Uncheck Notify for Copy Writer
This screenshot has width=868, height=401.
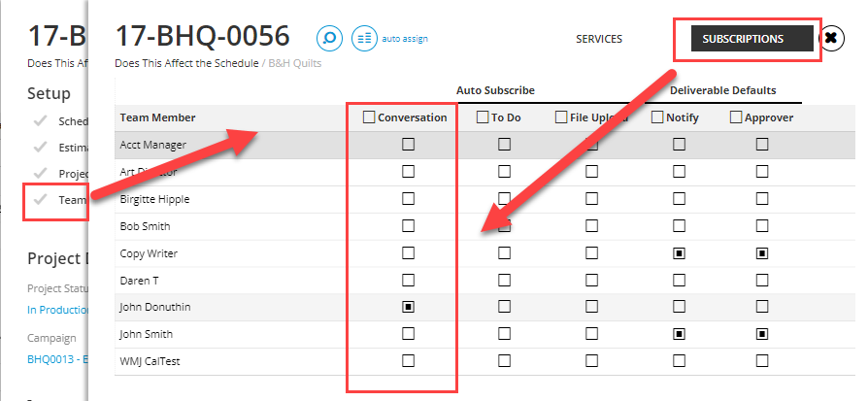pos(679,252)
